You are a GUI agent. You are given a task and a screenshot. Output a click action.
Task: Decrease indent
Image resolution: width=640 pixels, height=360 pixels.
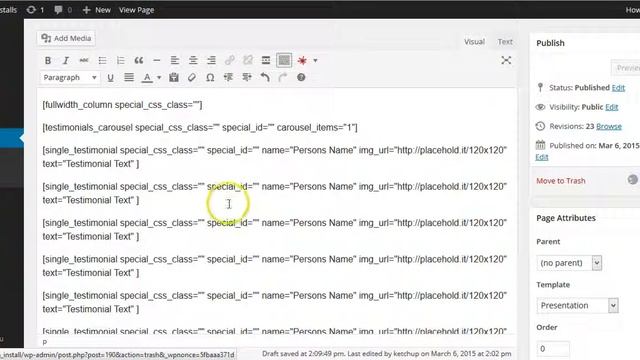[x=228, y=77]
